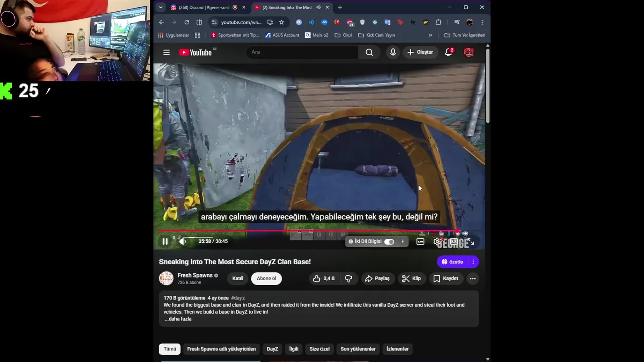Select the Size özel filter chip
The height and width of the screenshot is (362, 644).
coord(319,349)
